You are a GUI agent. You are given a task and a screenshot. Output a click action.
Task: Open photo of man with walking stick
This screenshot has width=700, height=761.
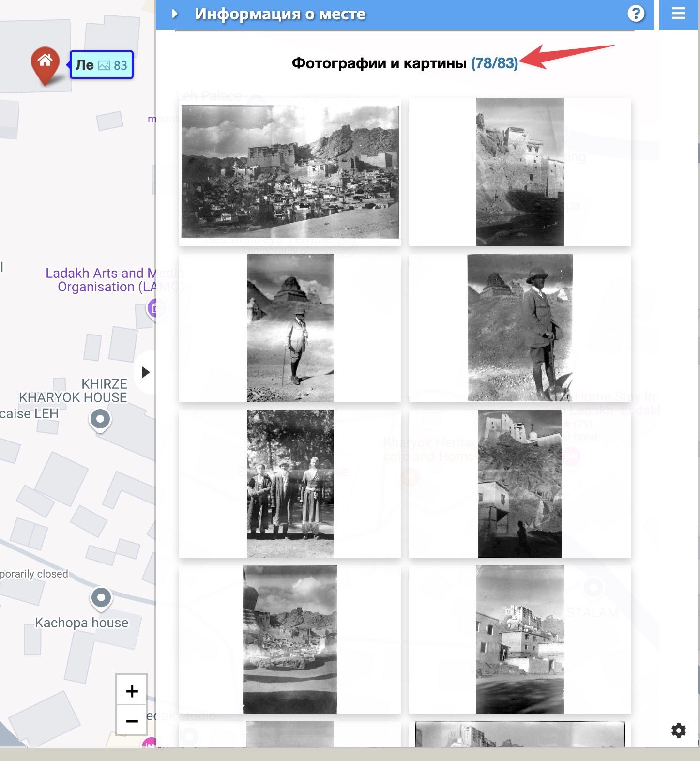(x=290, y=328)
